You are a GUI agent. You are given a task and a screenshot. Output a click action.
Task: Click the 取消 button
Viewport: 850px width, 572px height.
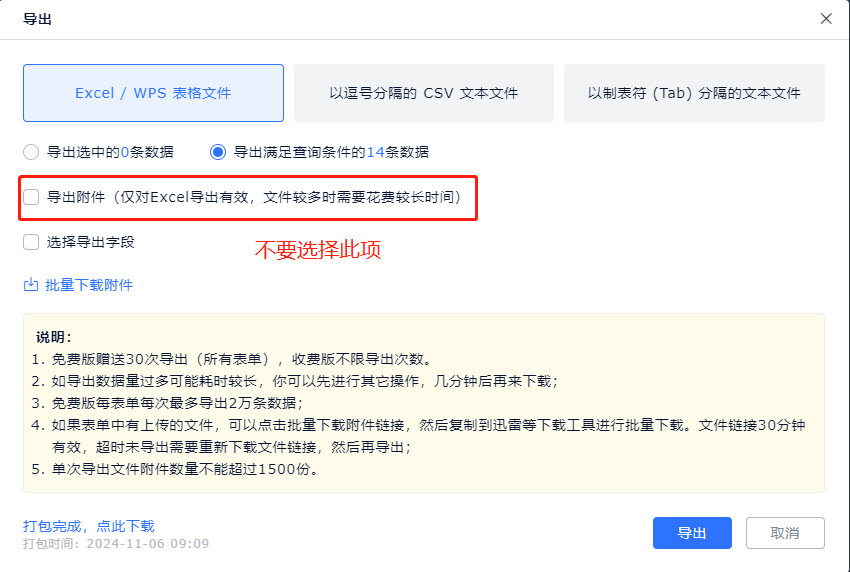click(785, 533)
